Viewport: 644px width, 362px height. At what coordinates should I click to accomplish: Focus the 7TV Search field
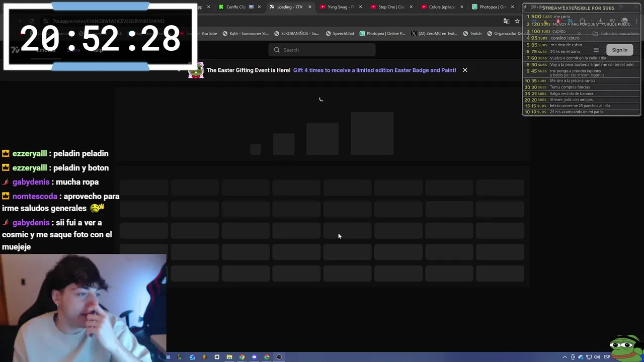(322, 50)
